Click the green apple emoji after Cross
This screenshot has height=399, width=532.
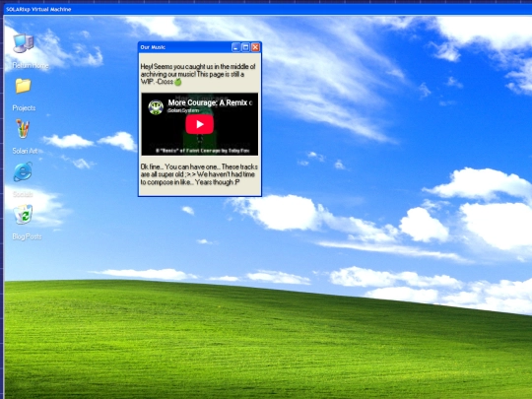pyautogui.click(x=178, y=82)
